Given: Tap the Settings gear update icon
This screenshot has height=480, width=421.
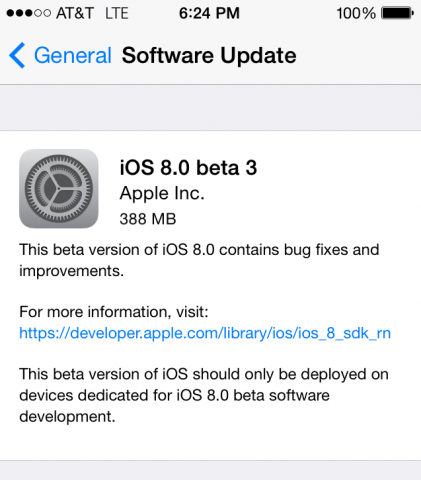Looking at the screenshot, I should click(x=59, y=189).
